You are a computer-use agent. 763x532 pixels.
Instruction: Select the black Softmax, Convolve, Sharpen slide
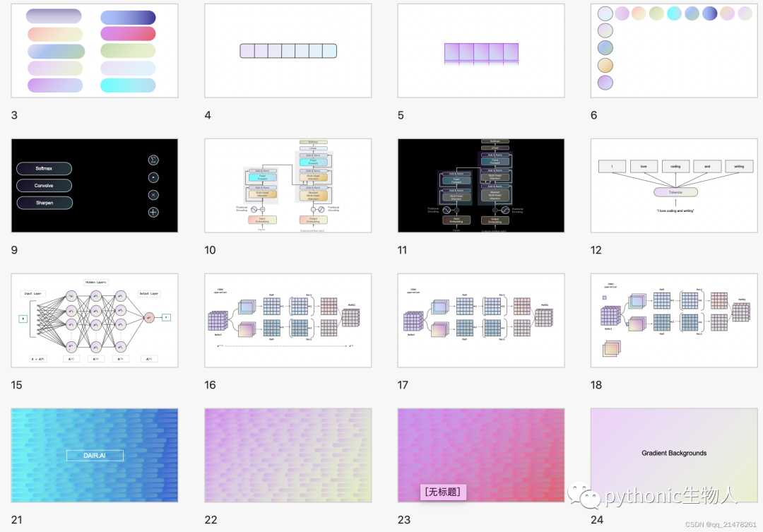pos(95,185)
